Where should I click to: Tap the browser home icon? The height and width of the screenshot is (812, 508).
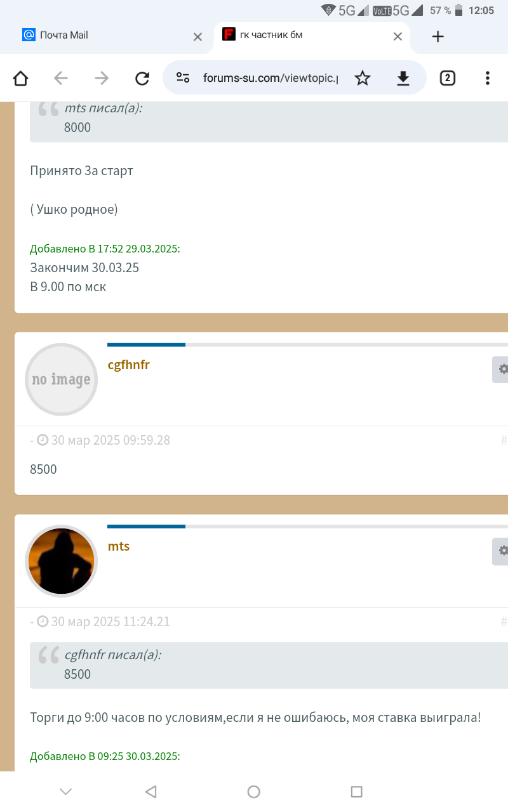click(21, 78)
